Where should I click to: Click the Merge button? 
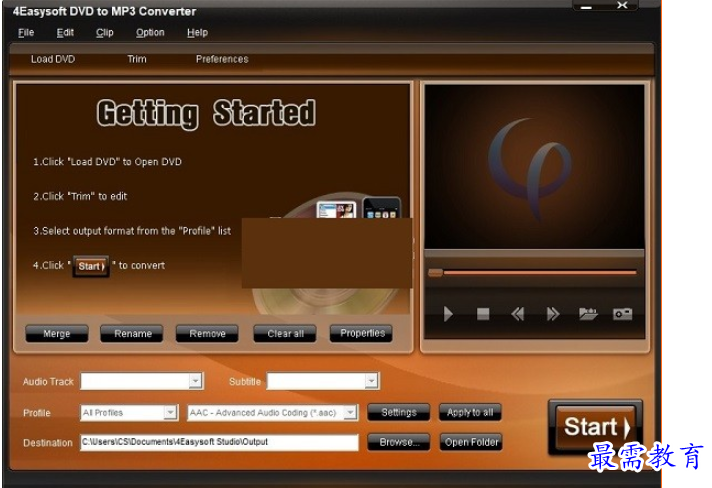57,334
